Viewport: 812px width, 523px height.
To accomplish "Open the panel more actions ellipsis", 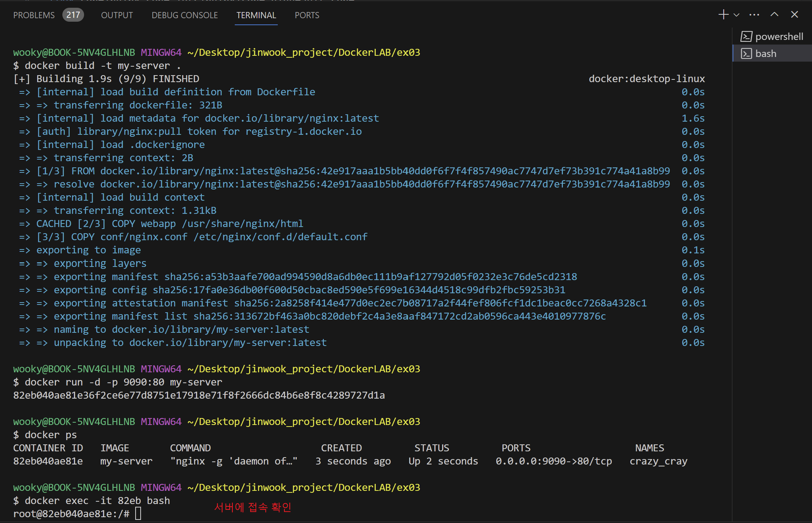I will [754, 15].
